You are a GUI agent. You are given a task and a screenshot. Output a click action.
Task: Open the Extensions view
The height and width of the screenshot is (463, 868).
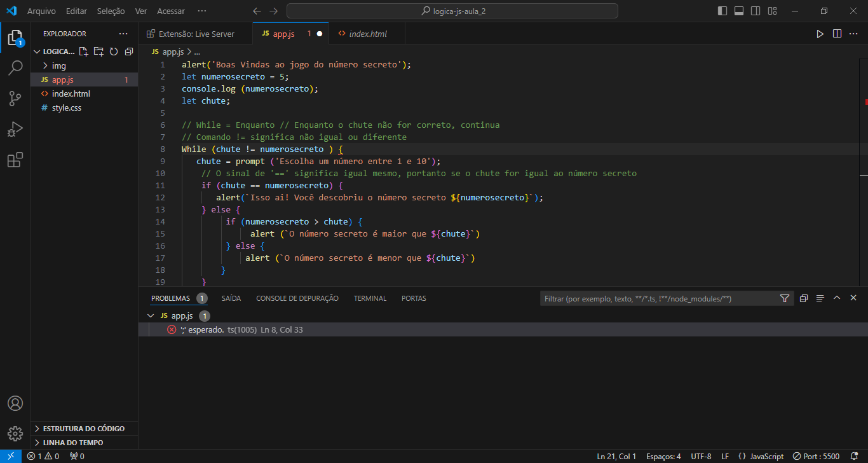click(15, 160)
